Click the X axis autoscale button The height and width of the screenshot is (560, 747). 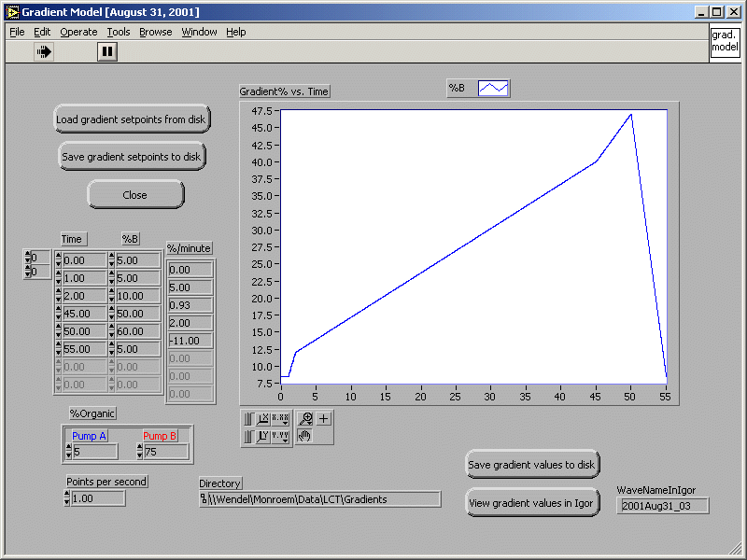coord(263,419)
